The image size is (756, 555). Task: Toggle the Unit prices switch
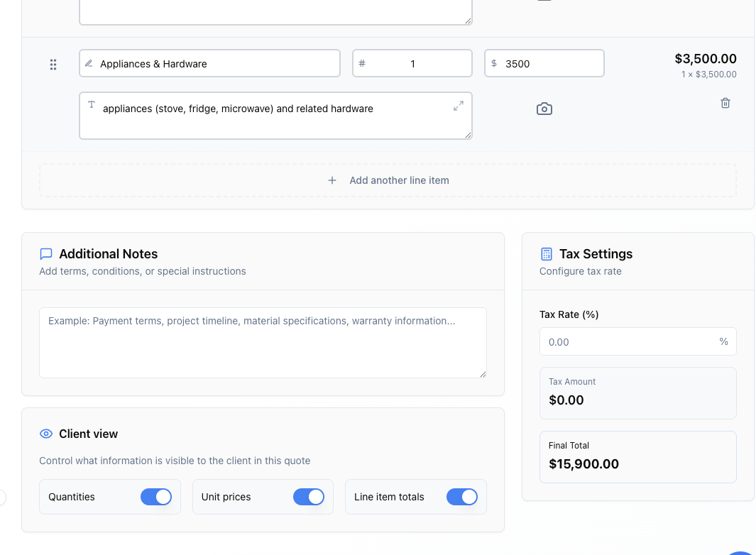coord(309,497)
